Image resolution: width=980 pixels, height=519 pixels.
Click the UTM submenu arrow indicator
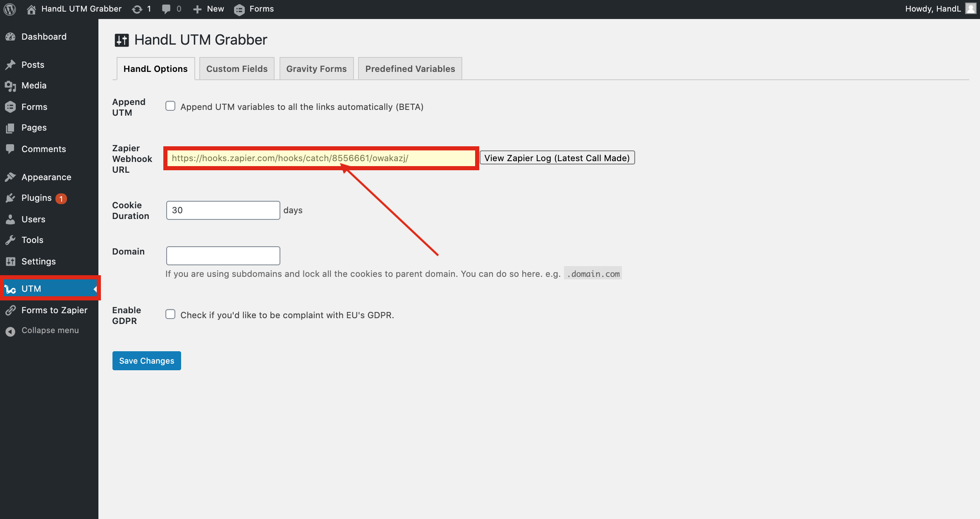coord(95,288)
